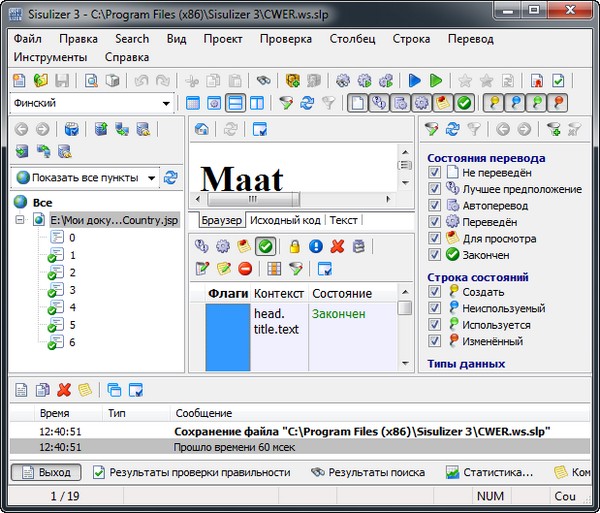Click the Выход button at bottom
Image resolution: width=600 pixels, height=513 pixels.
tap(47, 472)
